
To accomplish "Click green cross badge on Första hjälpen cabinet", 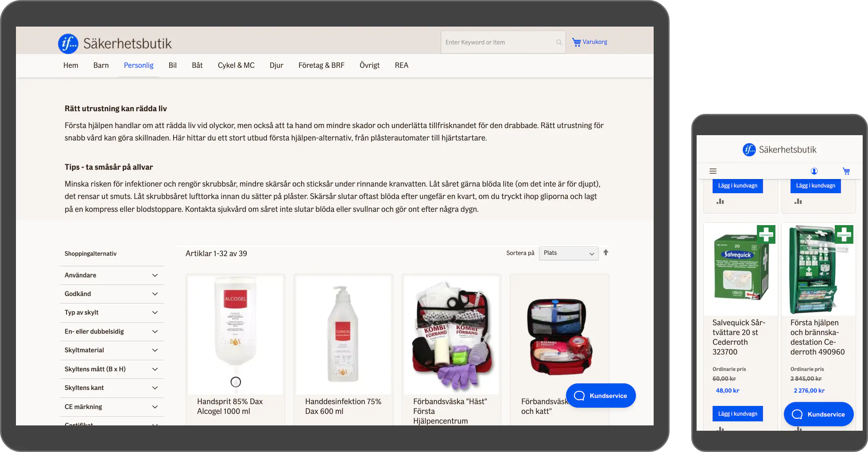I will pyautogui.click(x=844, y=234).
